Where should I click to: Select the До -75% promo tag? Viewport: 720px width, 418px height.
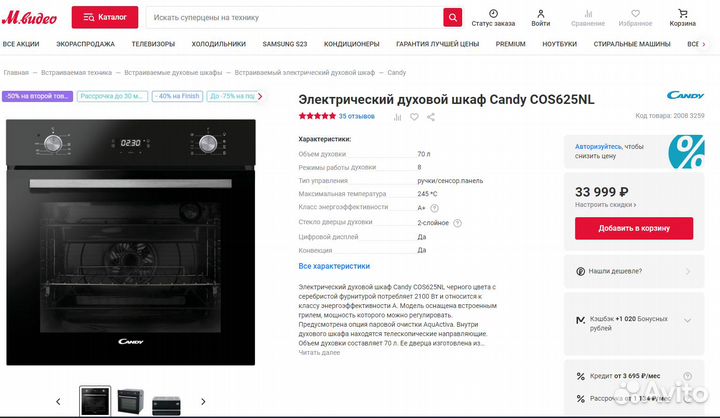point(232,96)
